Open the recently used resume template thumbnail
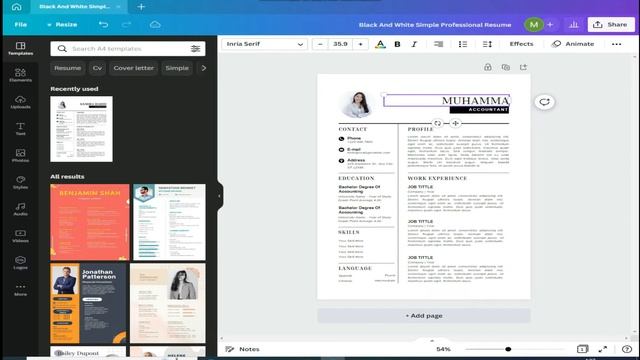The height and width of the screenshot is (360, 640). [x=81, y=129]
